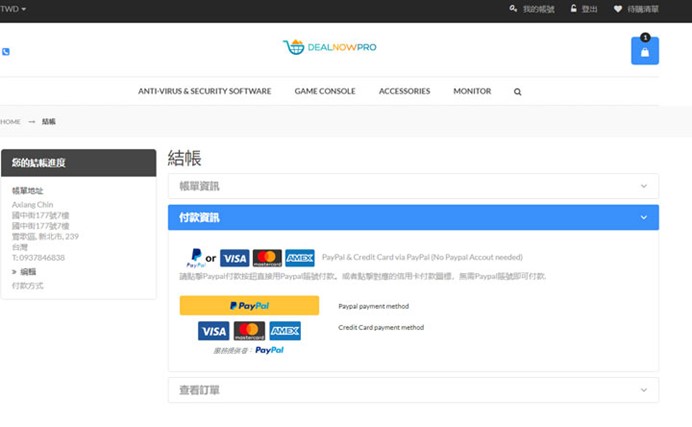The height and width of the screenshot is (427, 692).
Task: Open 我的帳號 account link
Action: point(531,9)
